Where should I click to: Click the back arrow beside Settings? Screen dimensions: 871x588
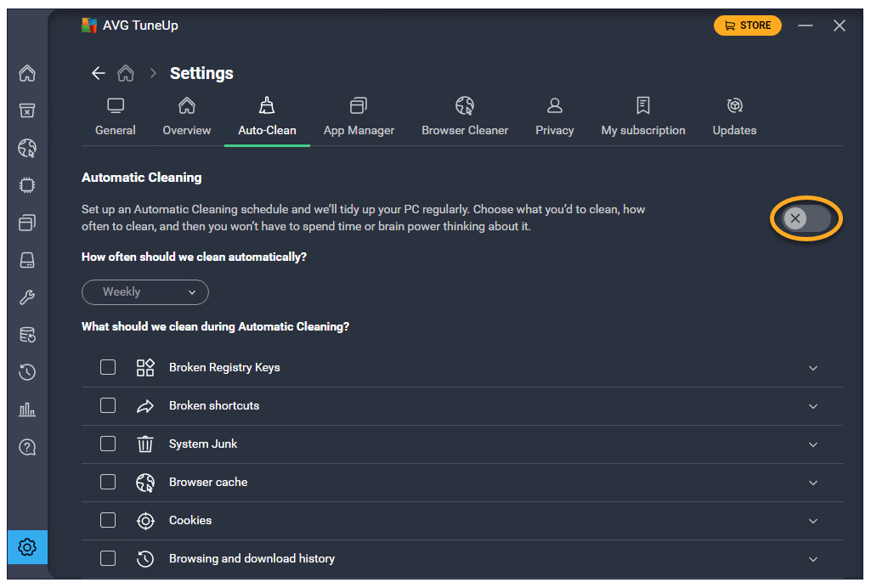pos(99,73)
